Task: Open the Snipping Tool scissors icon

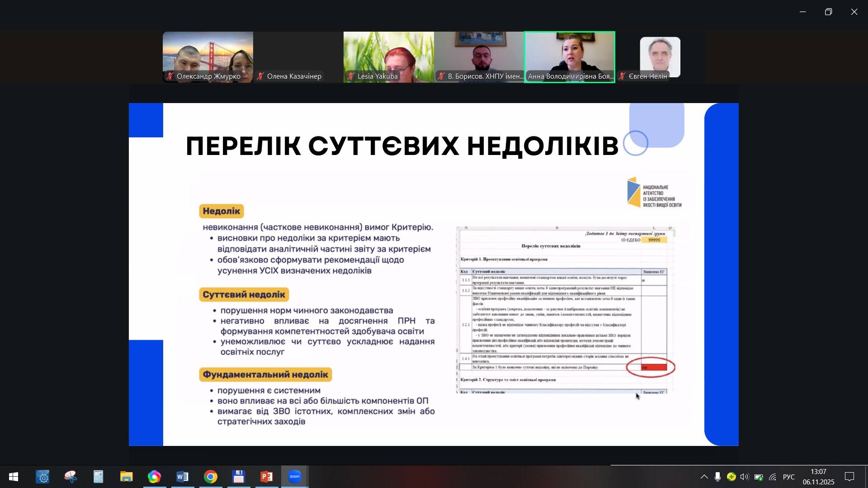Action: pos(71,477)
